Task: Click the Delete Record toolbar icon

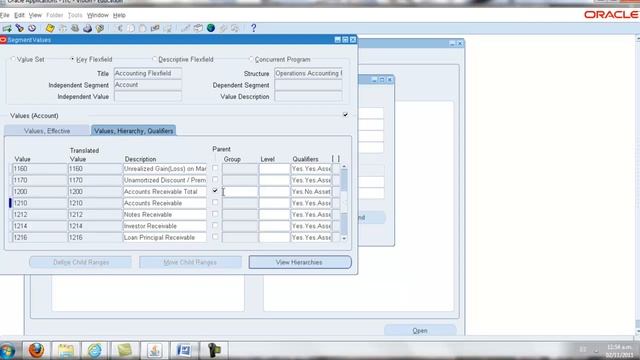Action: pos(167,28)
